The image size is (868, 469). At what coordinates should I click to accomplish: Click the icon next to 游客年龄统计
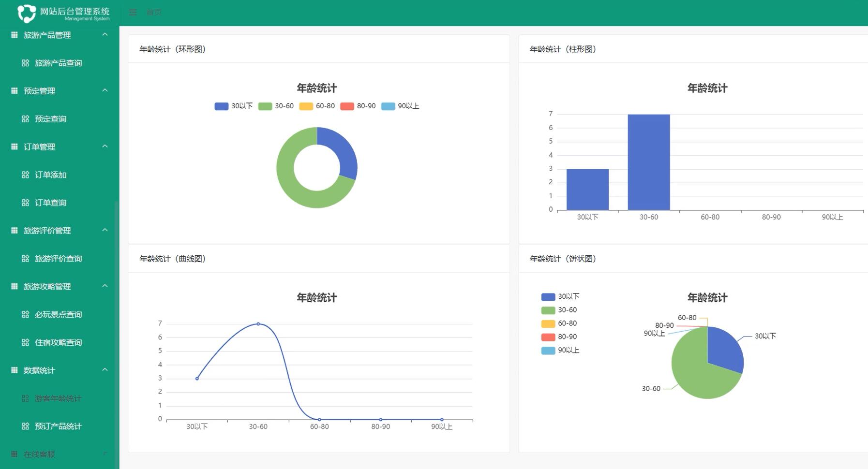pyautogui.click(x=25, y=398)
